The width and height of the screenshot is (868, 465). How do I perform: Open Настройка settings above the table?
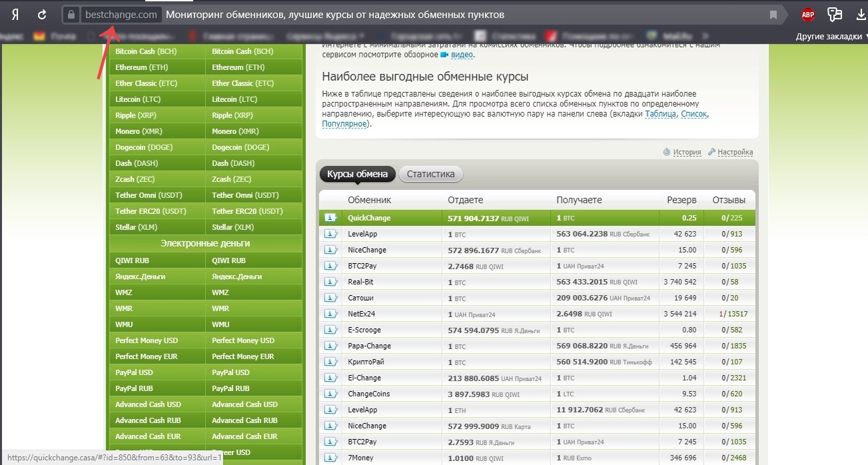pyautogui.click(x=735, y=152)
